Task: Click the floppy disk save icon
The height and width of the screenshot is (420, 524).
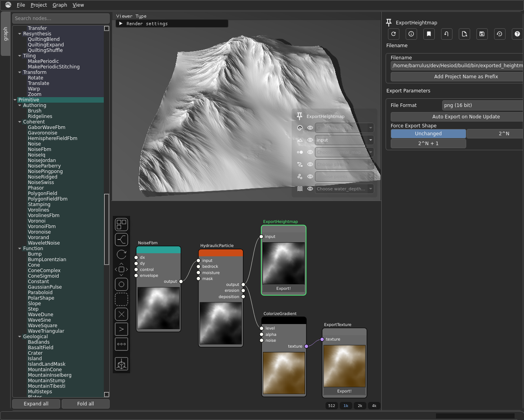Action: click(482, 34)
